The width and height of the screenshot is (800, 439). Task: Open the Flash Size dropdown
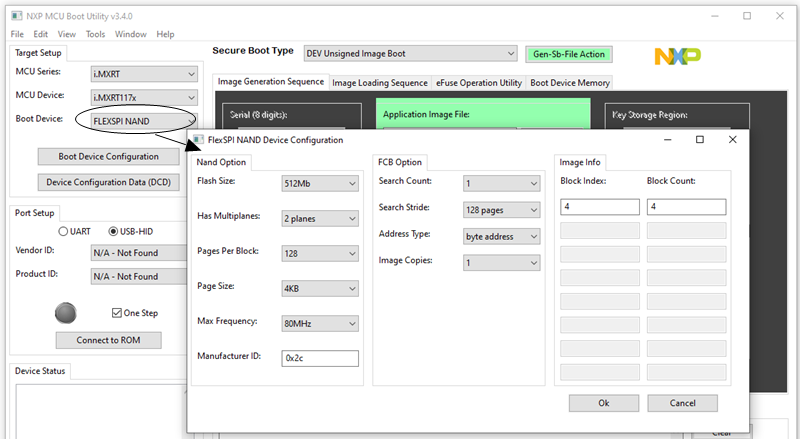coord(320,183)
